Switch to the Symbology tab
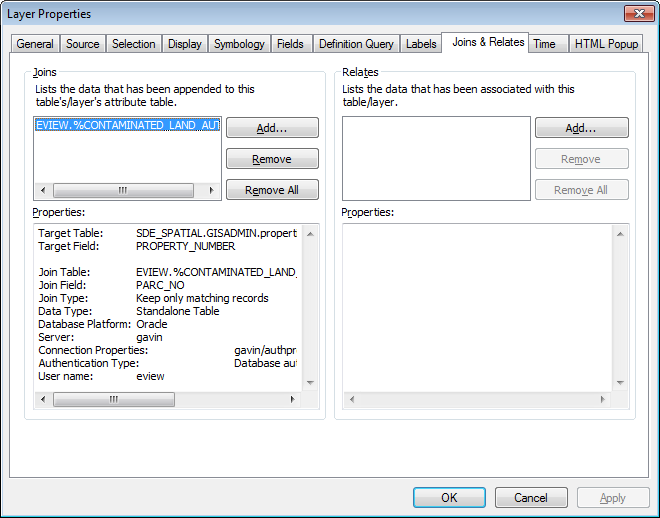This screenshot has height=518, width=660. [239, 44]
